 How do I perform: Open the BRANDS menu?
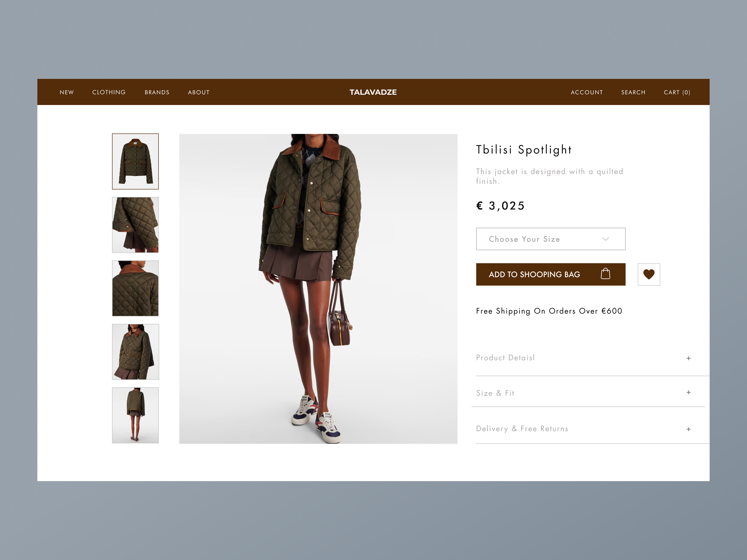(x=157, y=92)
